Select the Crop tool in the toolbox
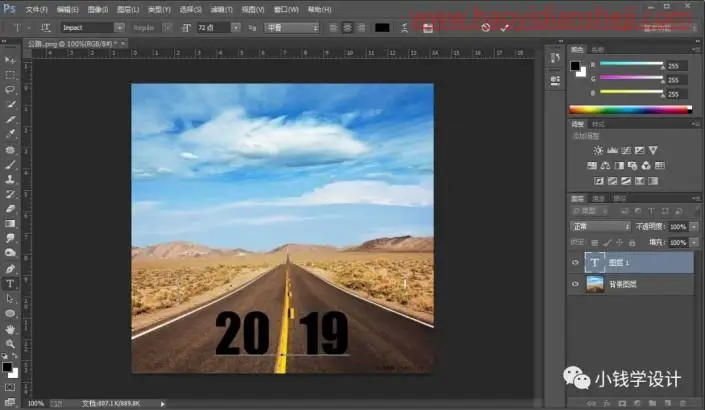This screenshot has height=410, width=705. click(x=10, y=120)
